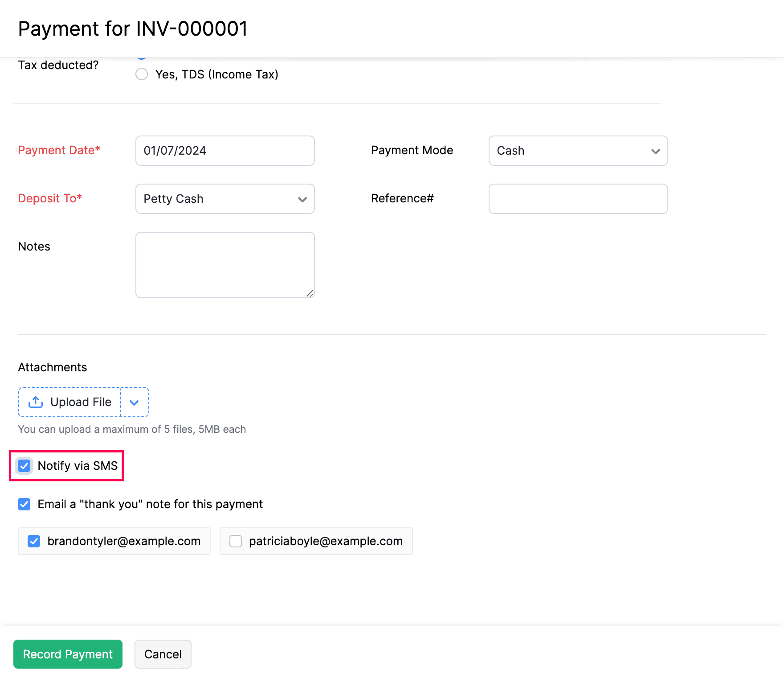Click the Record Payment button
784x682 pixels.
point(68,654)
